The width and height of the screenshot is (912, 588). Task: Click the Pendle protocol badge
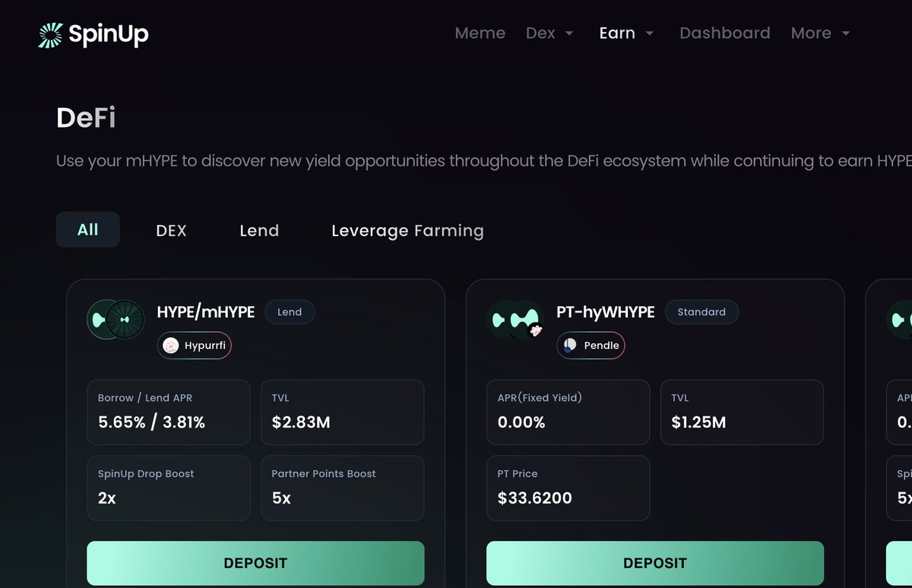pyautogui.click(x=591, y=346)
